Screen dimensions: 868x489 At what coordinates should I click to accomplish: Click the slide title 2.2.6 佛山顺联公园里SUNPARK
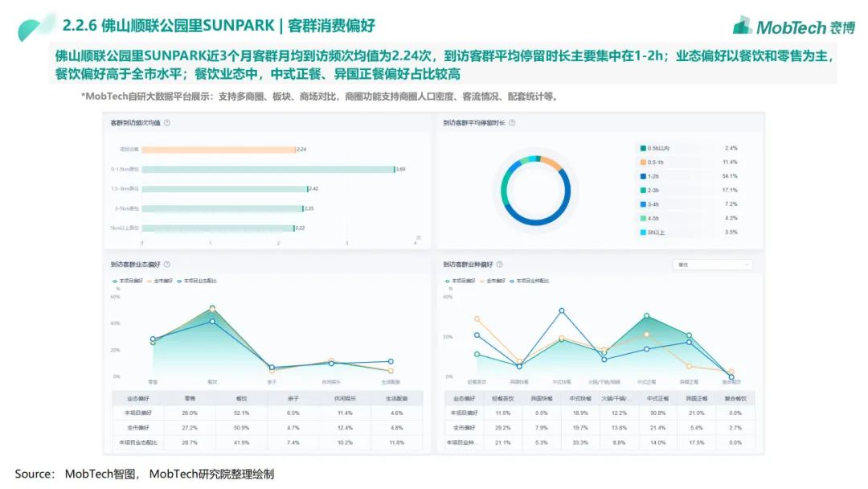(x=168, y=26)
